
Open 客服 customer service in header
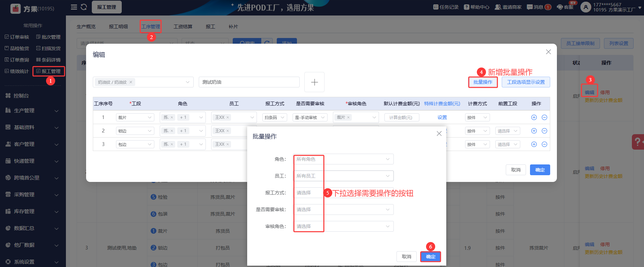(565, 7)
